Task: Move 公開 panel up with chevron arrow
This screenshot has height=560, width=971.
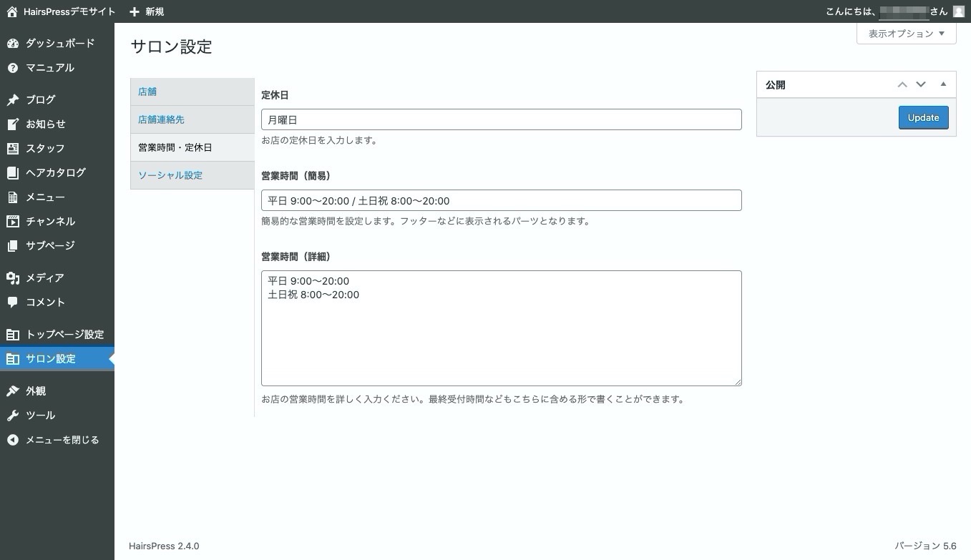Action: click(x=902, y=84)
